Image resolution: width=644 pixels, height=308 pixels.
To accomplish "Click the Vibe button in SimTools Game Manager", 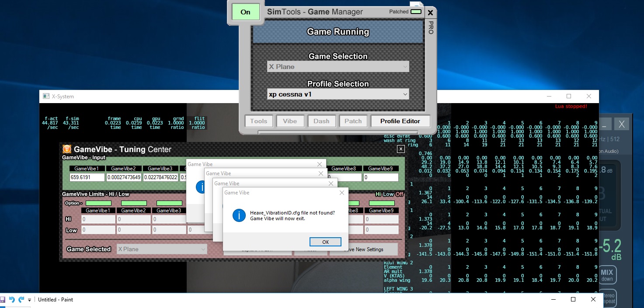I will pos(290,121).
